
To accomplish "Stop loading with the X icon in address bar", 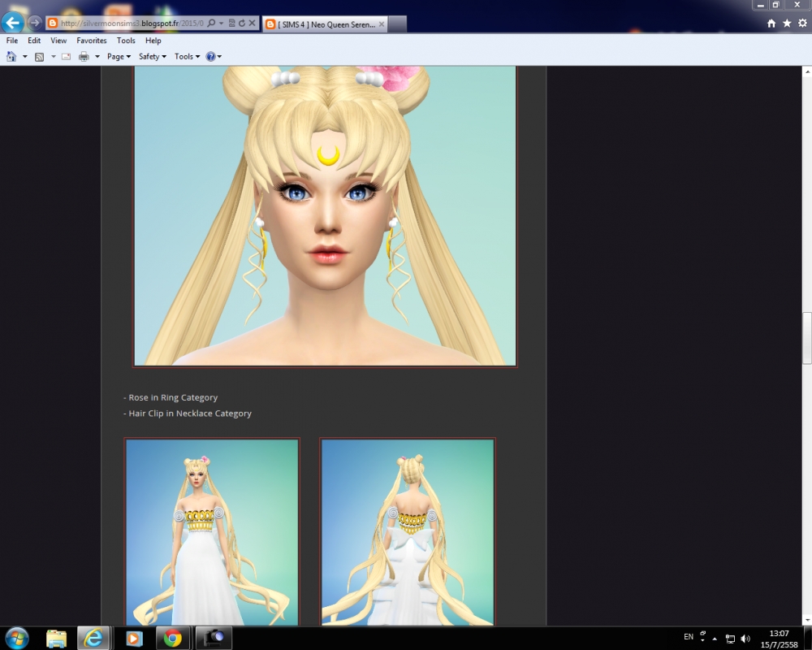I will [x=253, y=24].
